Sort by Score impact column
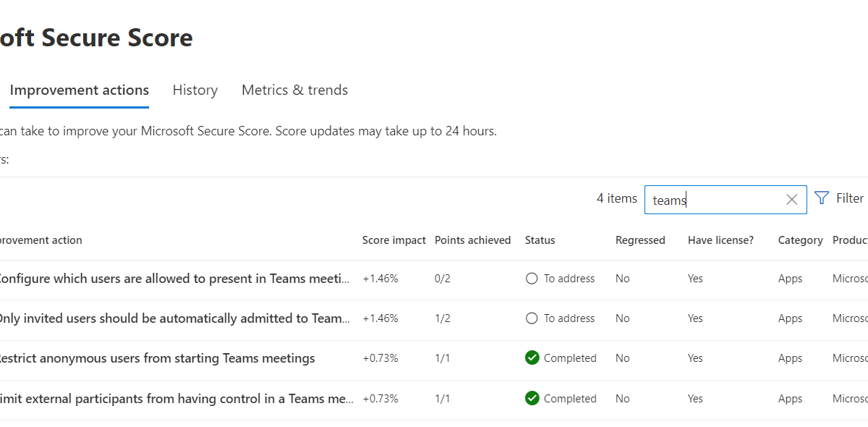Image resolution: width=868 pixels, height=427 pixels. (x=393, y=240)
